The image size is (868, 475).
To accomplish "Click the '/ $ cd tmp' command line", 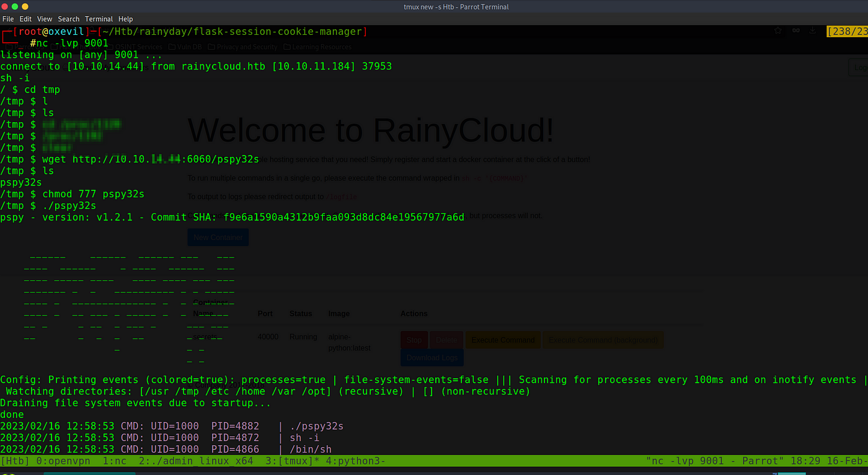I will click(30, 90).
